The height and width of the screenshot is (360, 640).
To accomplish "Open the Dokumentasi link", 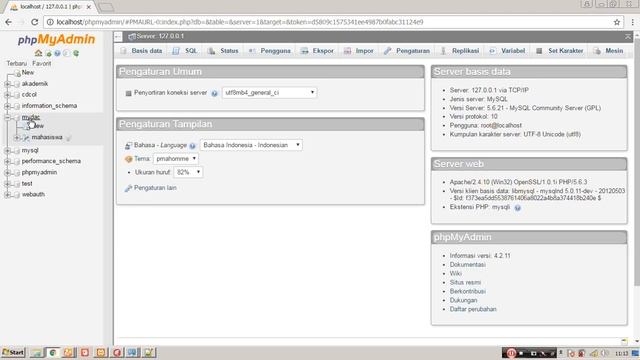I will tap(467, 265).
